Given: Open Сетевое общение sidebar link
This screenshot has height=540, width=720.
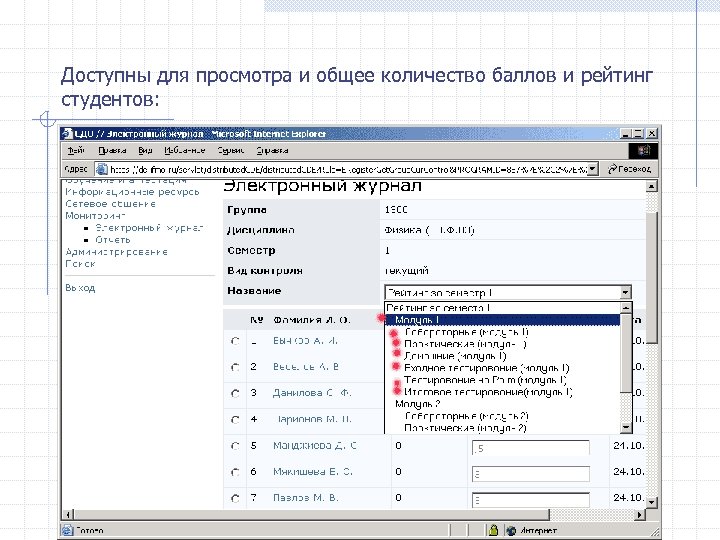Looking at the screenshot, I should point(110,204).
